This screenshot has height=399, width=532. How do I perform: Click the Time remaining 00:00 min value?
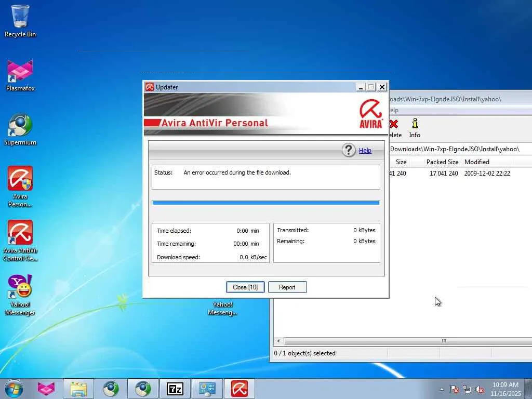pyautogui.click(x=246, y=244)
